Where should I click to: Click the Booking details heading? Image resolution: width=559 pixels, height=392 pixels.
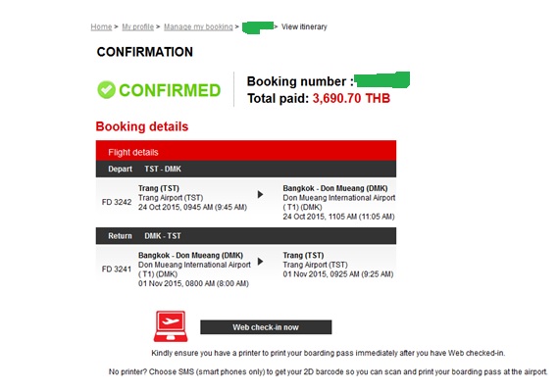tap(142, 126)
